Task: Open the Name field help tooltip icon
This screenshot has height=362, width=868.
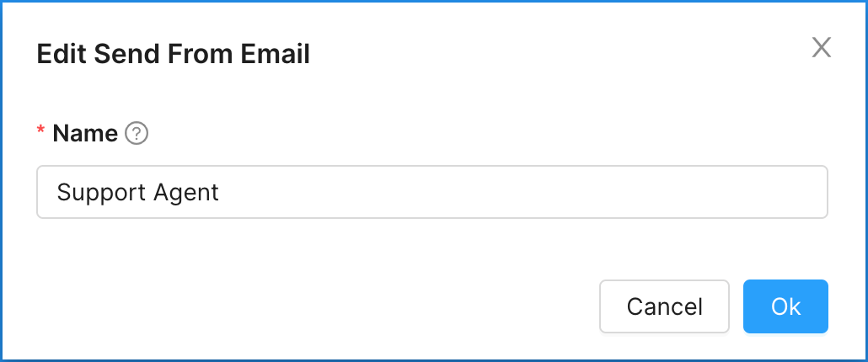Action: (x=137, y=134)
